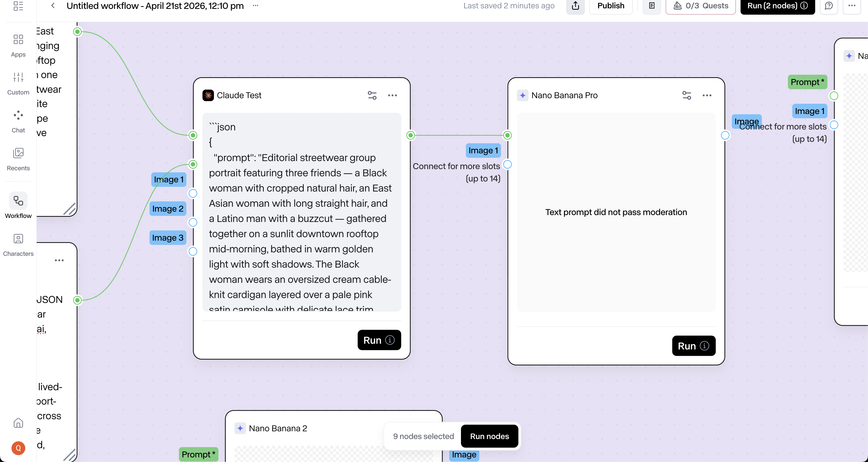Click the 'Image 2' label on Claude Test

pyautogui.click(x=168, y=208)
